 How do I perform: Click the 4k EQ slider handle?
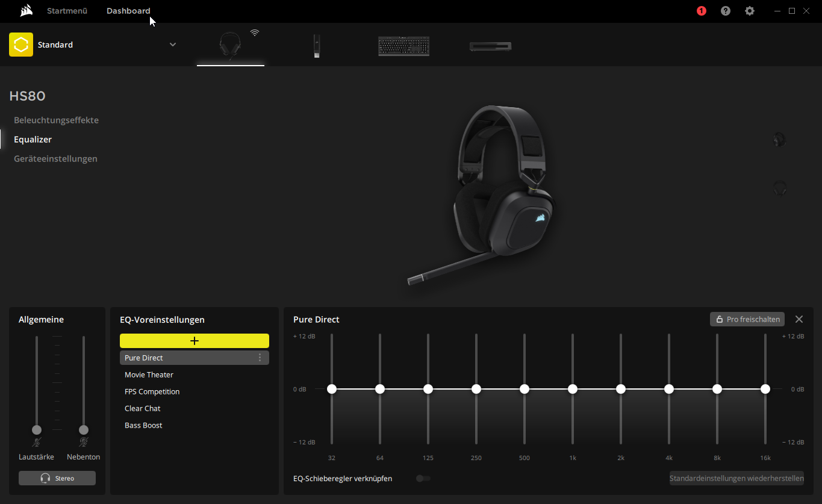pos(669,389)
